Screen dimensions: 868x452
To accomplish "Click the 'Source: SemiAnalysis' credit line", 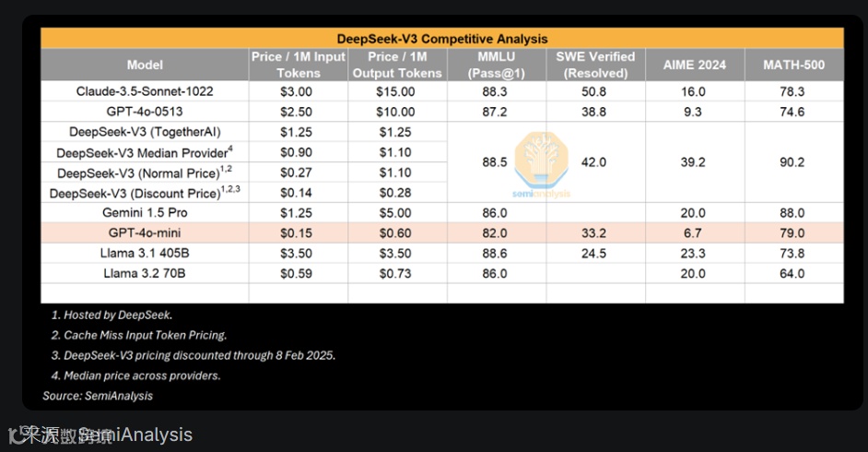I will coord(98,396).
